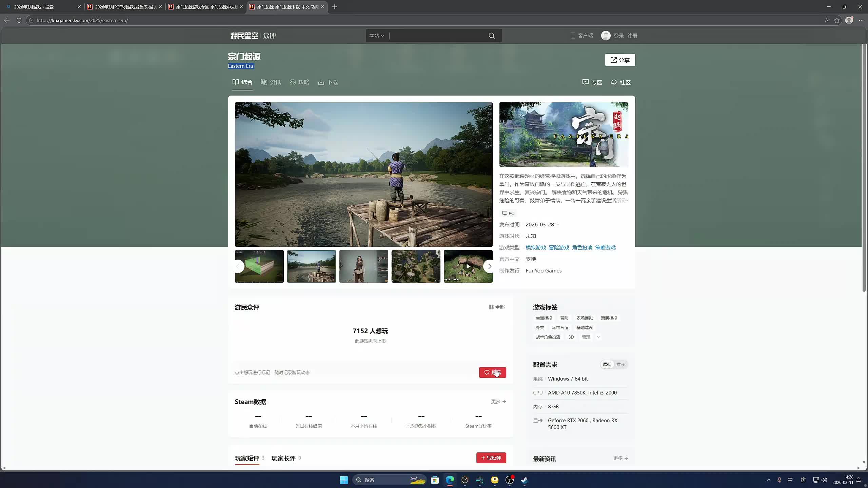868x488 pixels.
Task: Click the browser refresh icon
Action: click(x=19, y=20)
